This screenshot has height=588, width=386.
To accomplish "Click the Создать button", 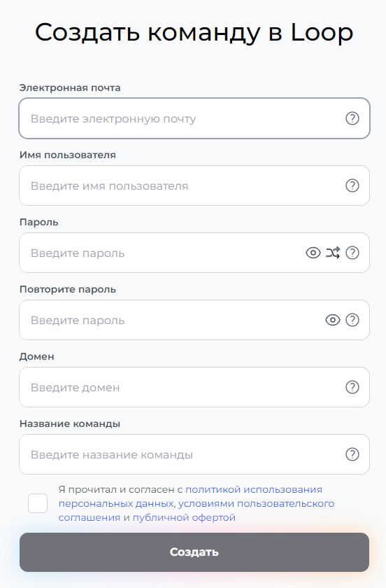I will coord(194,552).
